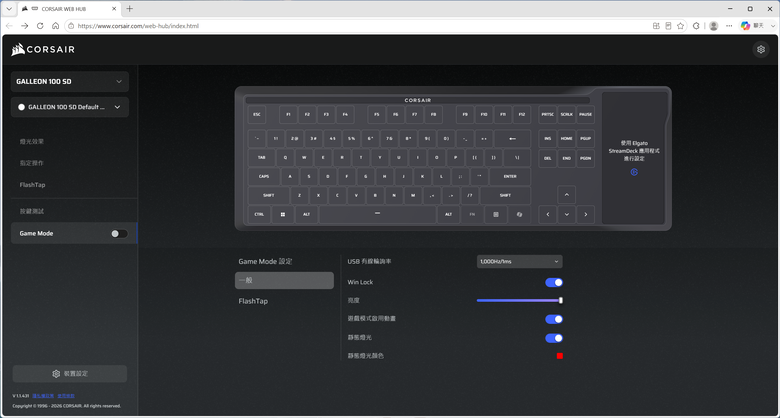The width and height of the screenshot is (780, 418).
Task: Select the left CTRL key on the keyboard
Action: (259, 214)
